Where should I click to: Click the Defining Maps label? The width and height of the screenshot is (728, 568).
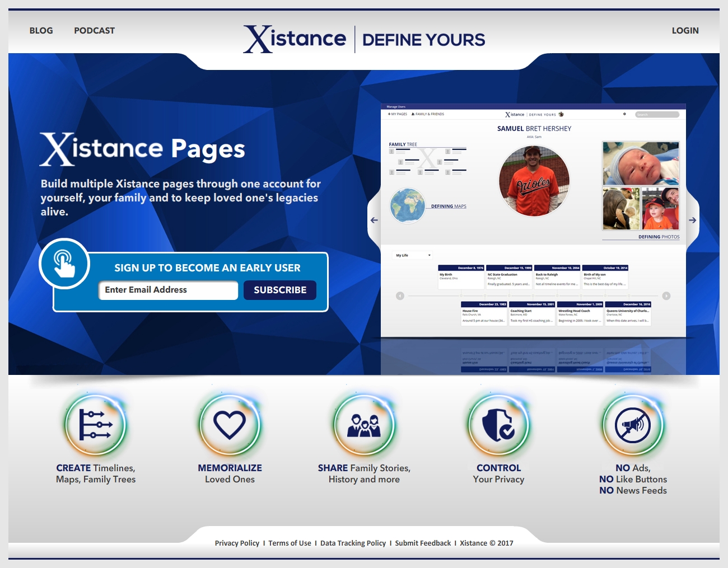click(x=449, y=206)
